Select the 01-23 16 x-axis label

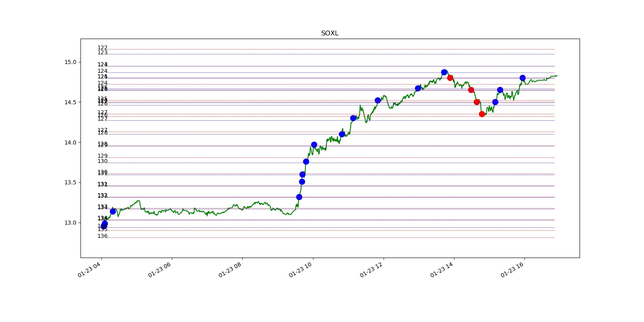(x=512, y=270)
